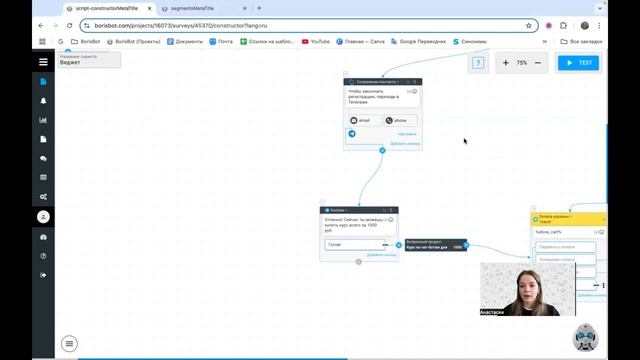Open emoji picker in buttons block message
The height and width of the screenshot is (360, 640).
coord(391,220)
